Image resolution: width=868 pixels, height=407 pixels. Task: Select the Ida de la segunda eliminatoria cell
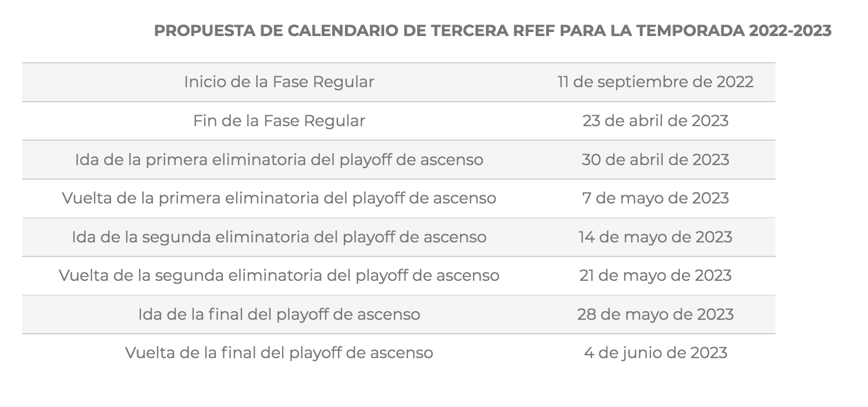(279, 237)
